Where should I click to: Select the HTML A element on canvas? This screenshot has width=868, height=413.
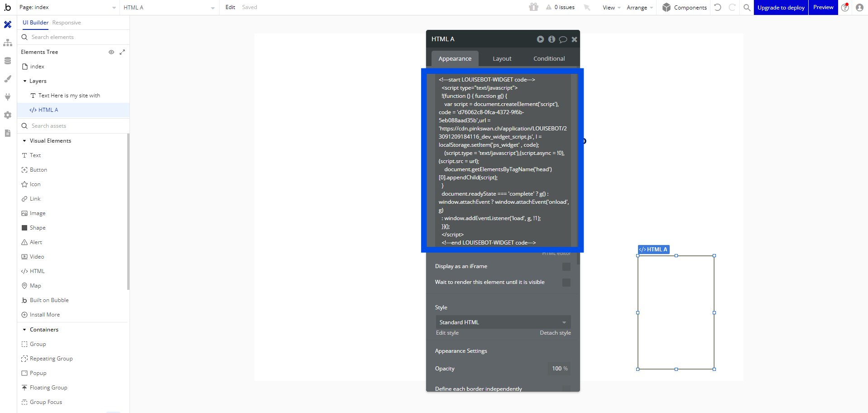click(676, 312)
